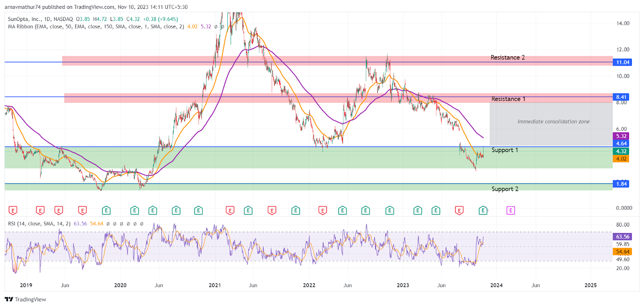Click the "Resistance 2" annotation text

508,58
